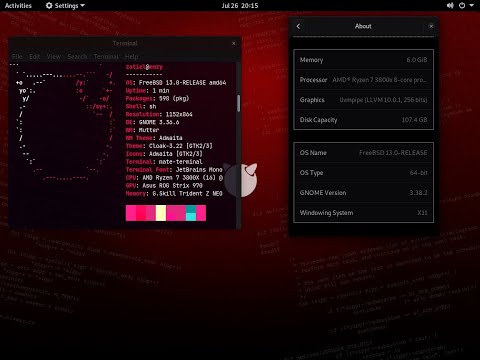The image size is (480, 360).
Task: Open the power menu icon
Action: (462, 6)
